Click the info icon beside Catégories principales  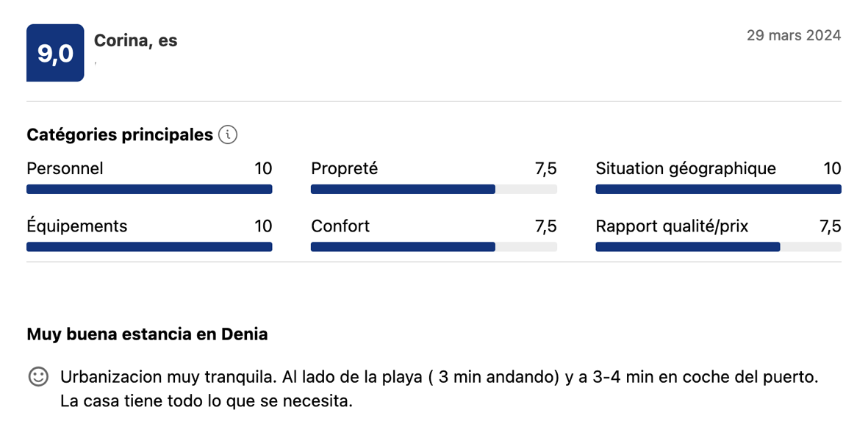coord(229,135)
